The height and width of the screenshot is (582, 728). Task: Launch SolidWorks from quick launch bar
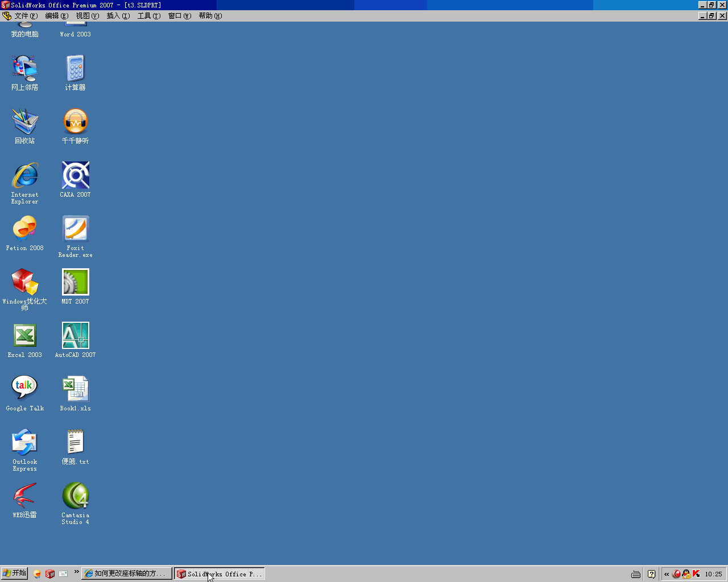pos(50,574)
